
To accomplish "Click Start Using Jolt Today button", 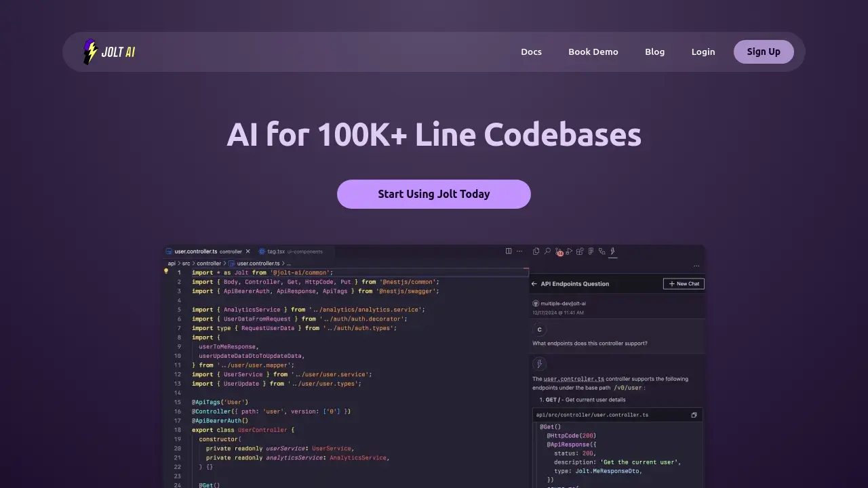I will click(434, 194).
